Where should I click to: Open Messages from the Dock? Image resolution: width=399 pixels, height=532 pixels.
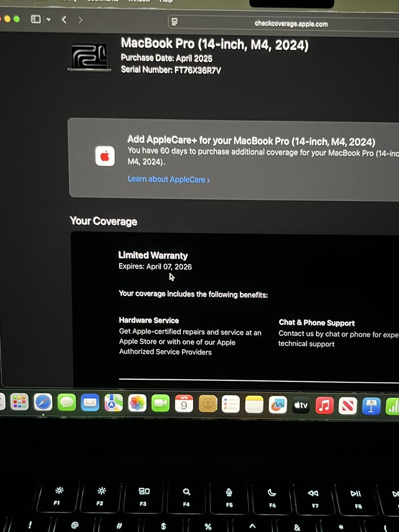coord(67,403)
